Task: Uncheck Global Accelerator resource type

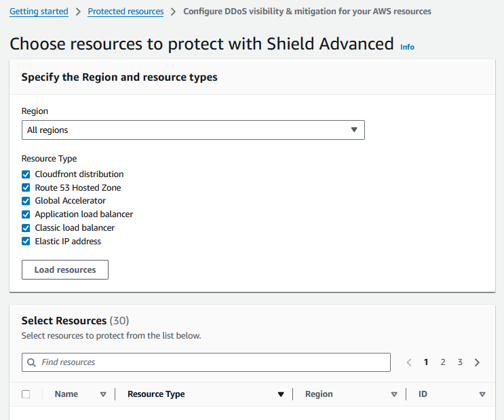Action: pyautogui.click(x=26, y=201)
